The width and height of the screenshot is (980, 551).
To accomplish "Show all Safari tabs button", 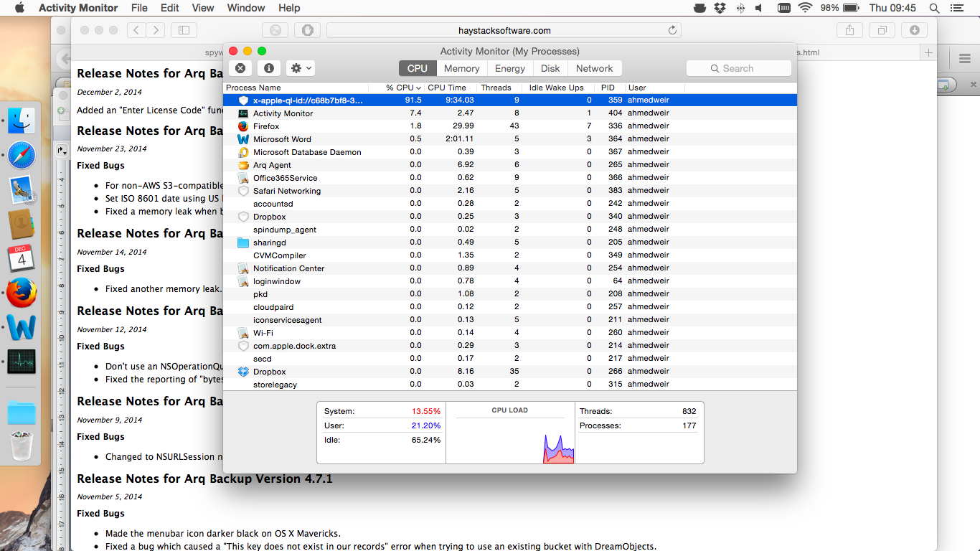I will click(882, 30).
